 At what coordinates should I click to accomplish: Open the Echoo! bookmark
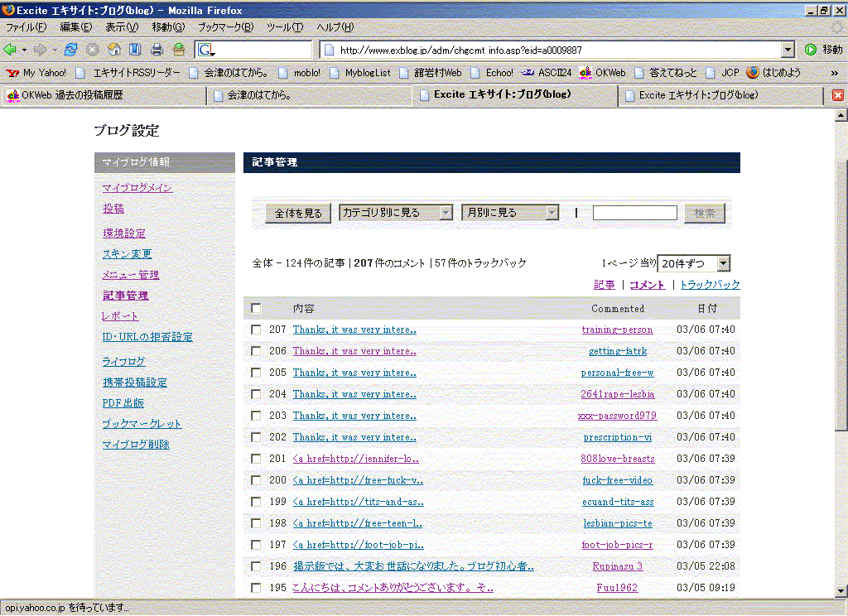(492, 73)
